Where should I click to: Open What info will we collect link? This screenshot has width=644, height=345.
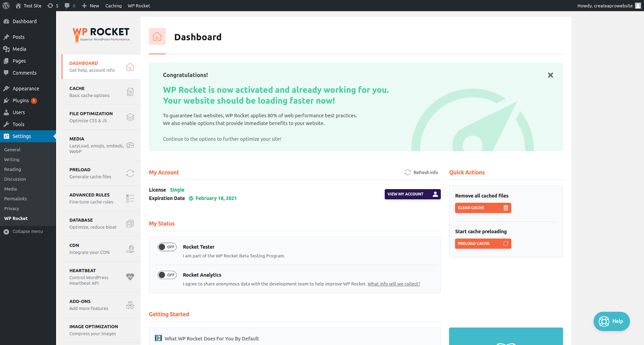click(x=394, y=284)
